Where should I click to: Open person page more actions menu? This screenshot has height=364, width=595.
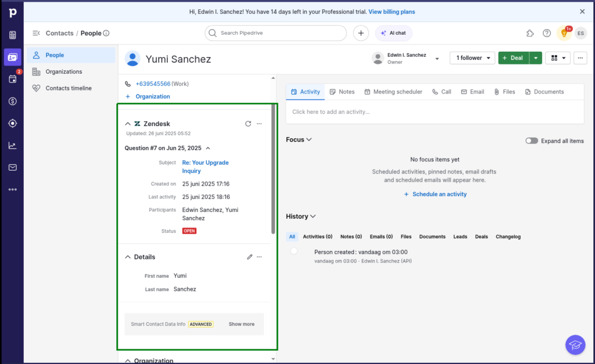tap(580, 58)
